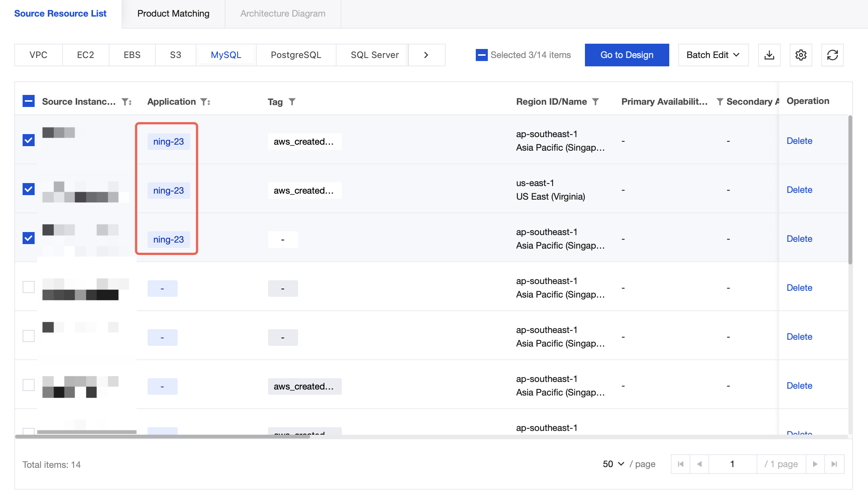Click Delete link in first row

tap(799, 141)
